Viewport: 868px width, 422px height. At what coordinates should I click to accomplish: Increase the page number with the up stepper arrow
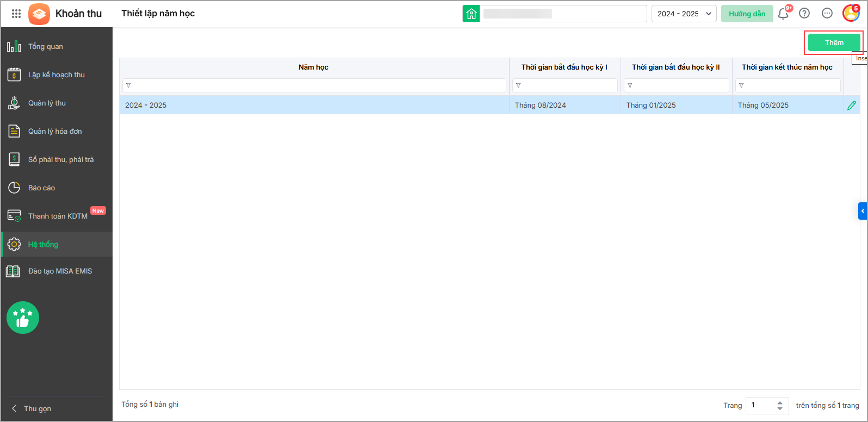click(x=780, y=402)
